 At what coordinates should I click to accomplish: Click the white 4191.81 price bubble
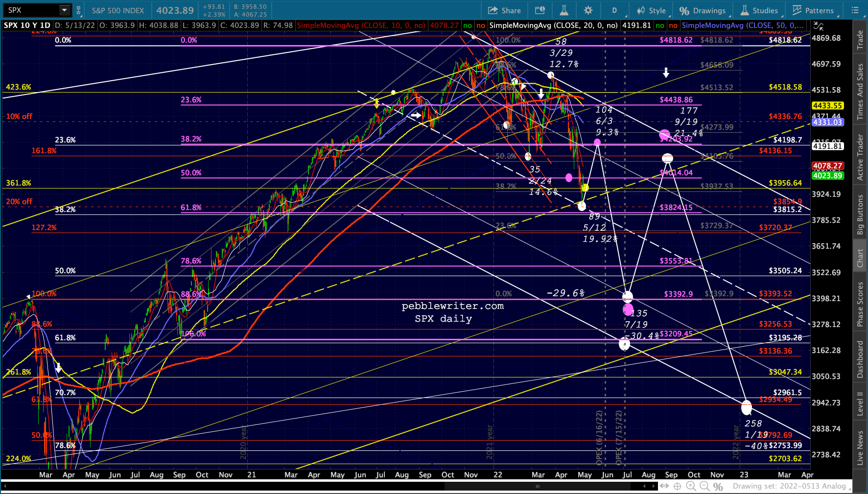click(827, 146)
